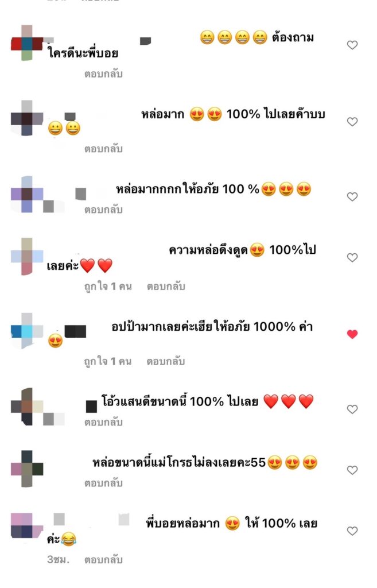377x588 pixels.
Task: Reply to 'หล่อมากกกกให้อภัย 100 %' comment
Action: click(x=103, y=210)
